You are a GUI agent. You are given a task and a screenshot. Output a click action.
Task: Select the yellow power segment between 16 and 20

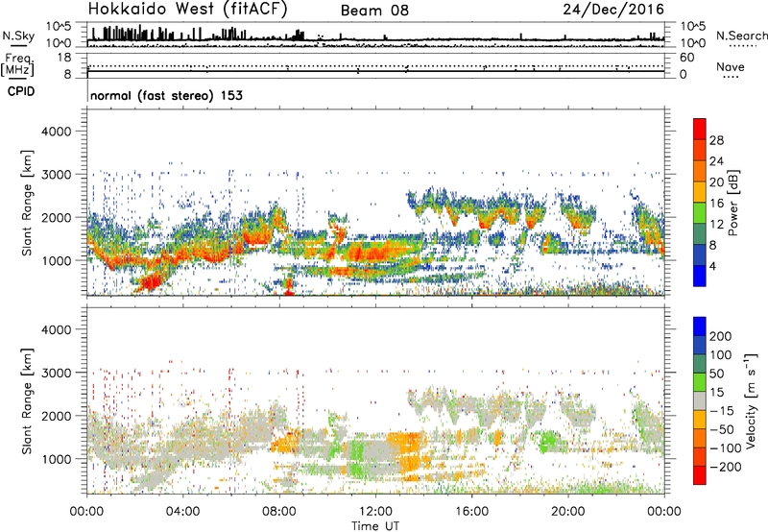[700, 192]
